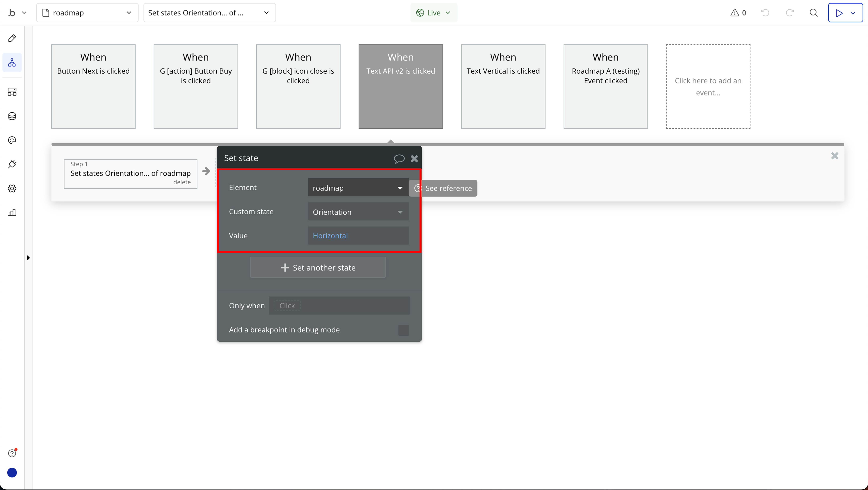Open the Design tab pencil icon
The width and height of the screenshot is (868, 490).
12,38
